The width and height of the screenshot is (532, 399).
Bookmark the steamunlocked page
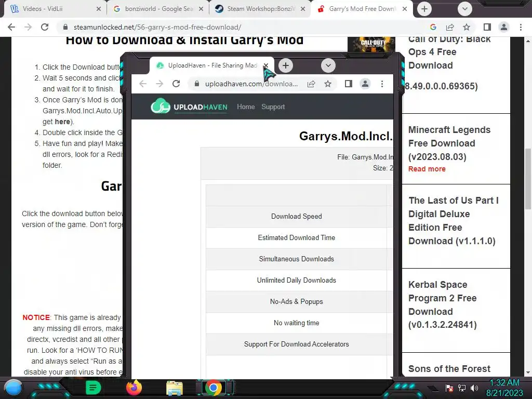467,27
